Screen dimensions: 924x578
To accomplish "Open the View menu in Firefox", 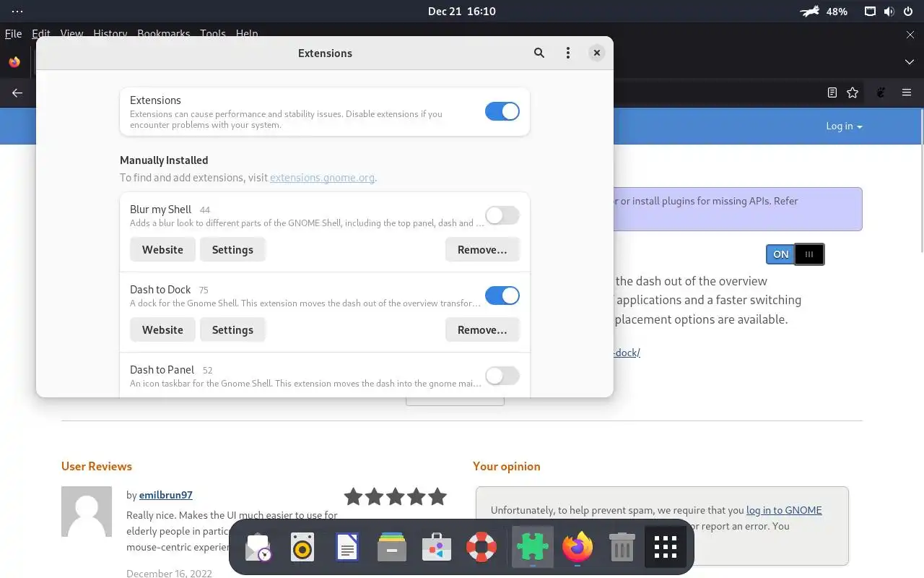I will coord(71,33).
